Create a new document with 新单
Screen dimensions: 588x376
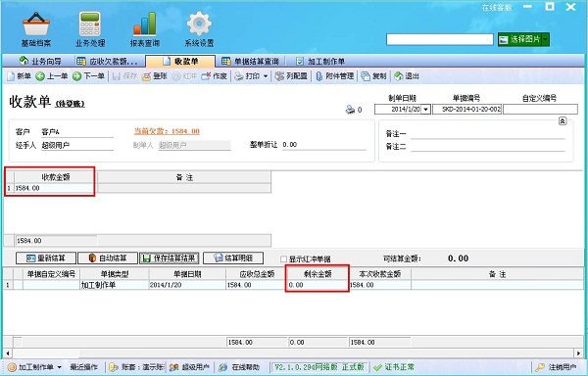coord(20,76)
